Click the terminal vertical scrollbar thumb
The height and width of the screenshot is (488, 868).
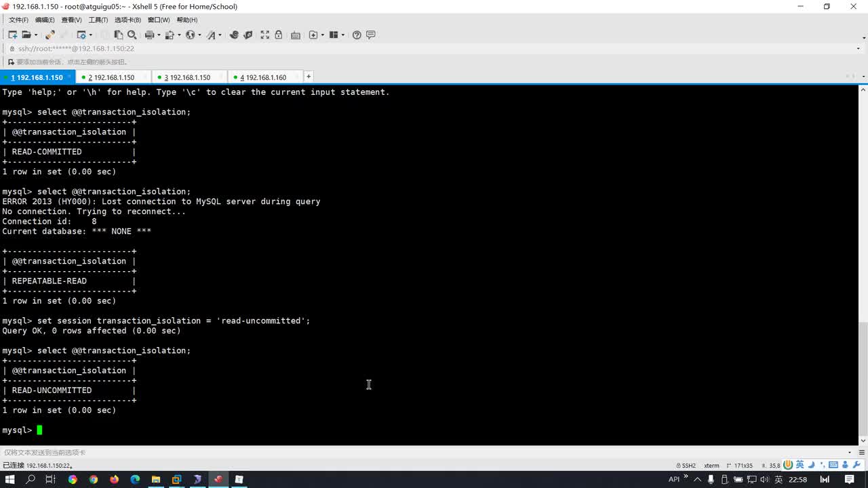tap(863, 380)
